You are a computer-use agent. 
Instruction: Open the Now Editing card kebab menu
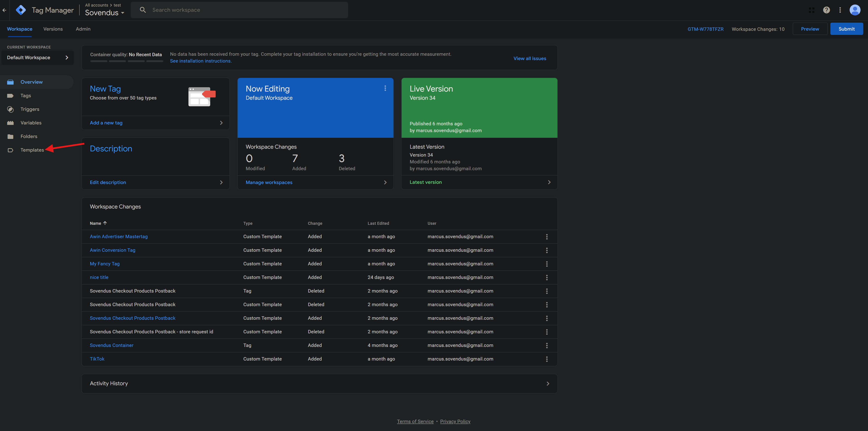(385, 88)
